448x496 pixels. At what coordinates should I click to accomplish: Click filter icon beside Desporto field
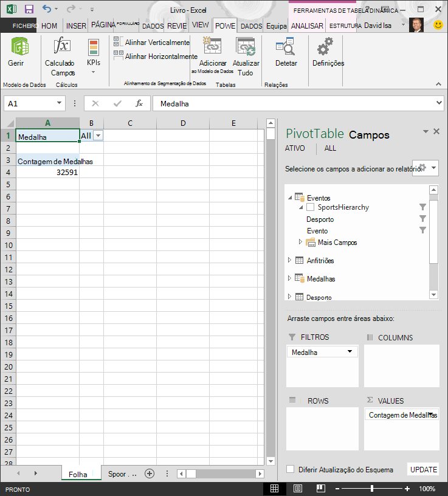tap(422, 219)
